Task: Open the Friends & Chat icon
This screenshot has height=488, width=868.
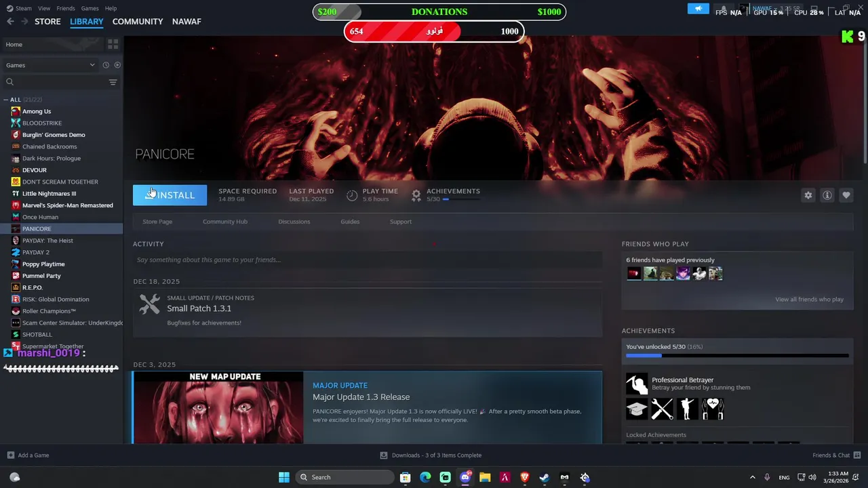Action: (857, 455)
